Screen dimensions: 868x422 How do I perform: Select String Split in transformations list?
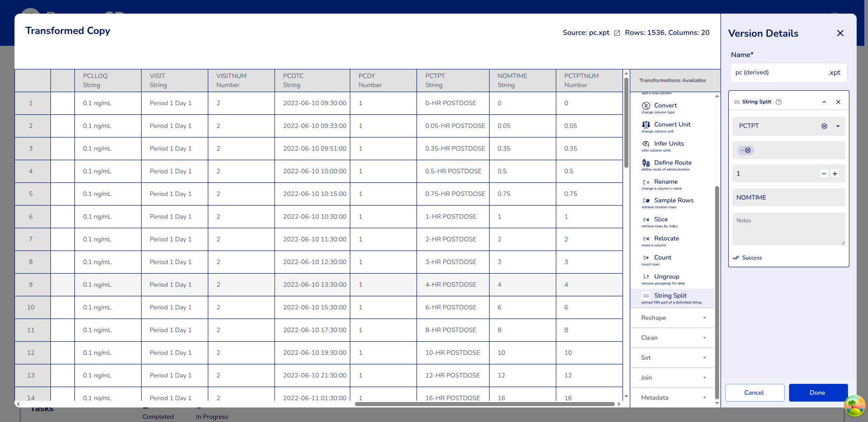pos(670,296)
